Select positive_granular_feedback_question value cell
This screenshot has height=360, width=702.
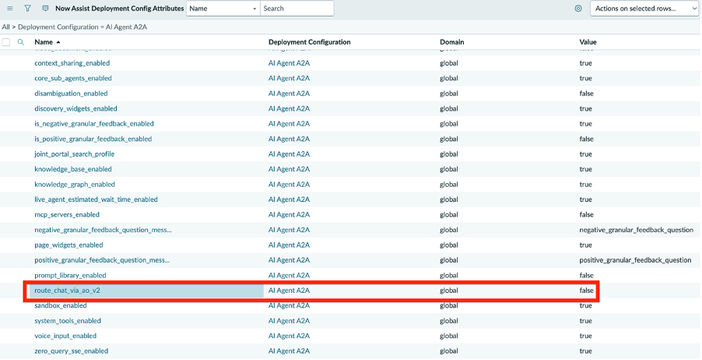pos(635,260)
